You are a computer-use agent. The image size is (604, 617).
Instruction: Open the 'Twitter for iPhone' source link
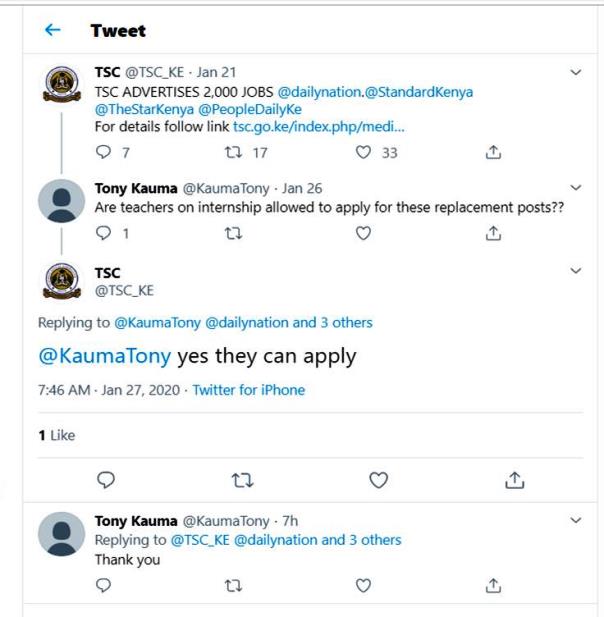coord(249,390)
